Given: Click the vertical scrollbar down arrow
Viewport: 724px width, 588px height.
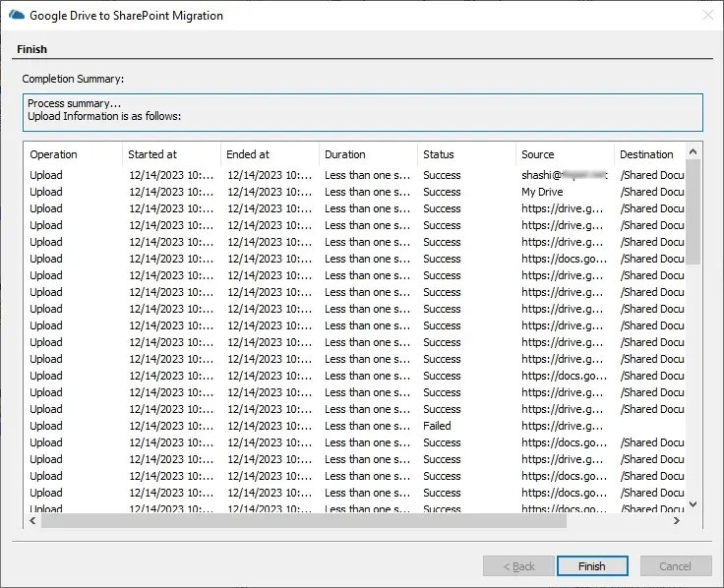Looking at the screenshot, I should click(x=693, y=504).
